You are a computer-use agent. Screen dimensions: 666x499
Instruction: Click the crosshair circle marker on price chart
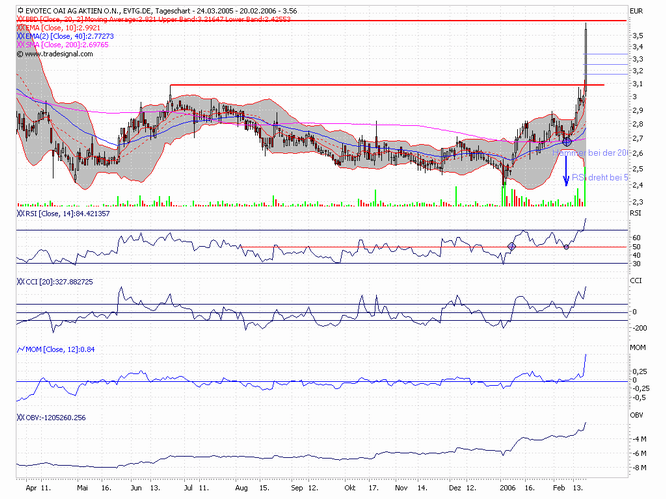(567, 141)
